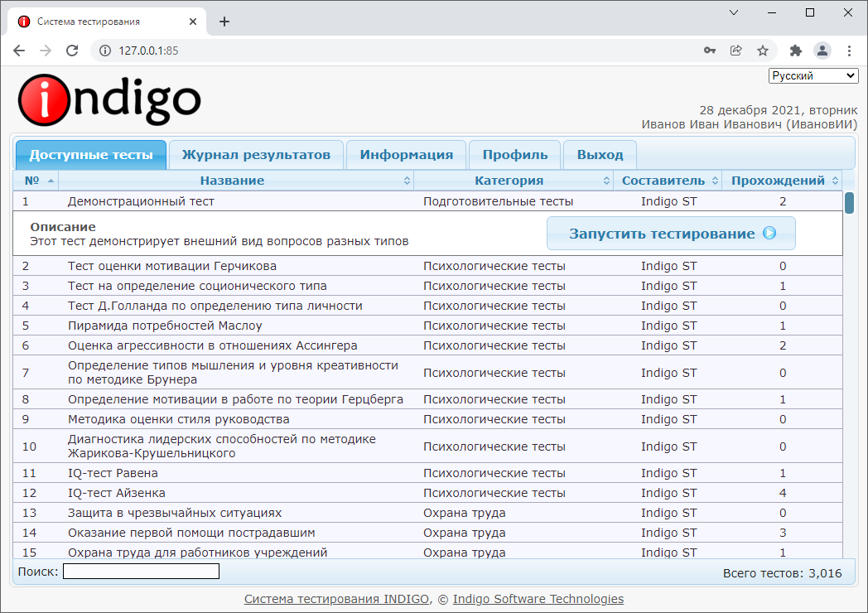The image size is (868, 613).
Task: Click the date 28 декабря 2021, вторник
Action: point(779,110)
